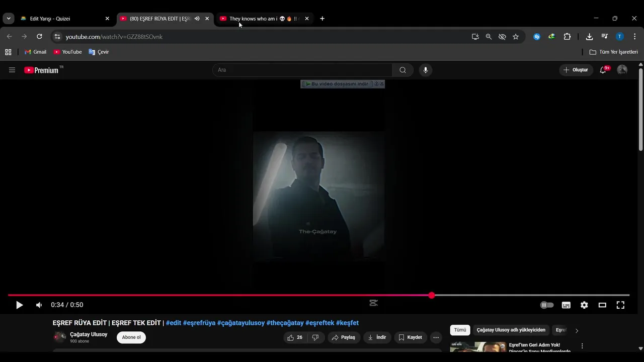Go back to previous page
This screenshot has width=644, height=362.
[9, 37]
